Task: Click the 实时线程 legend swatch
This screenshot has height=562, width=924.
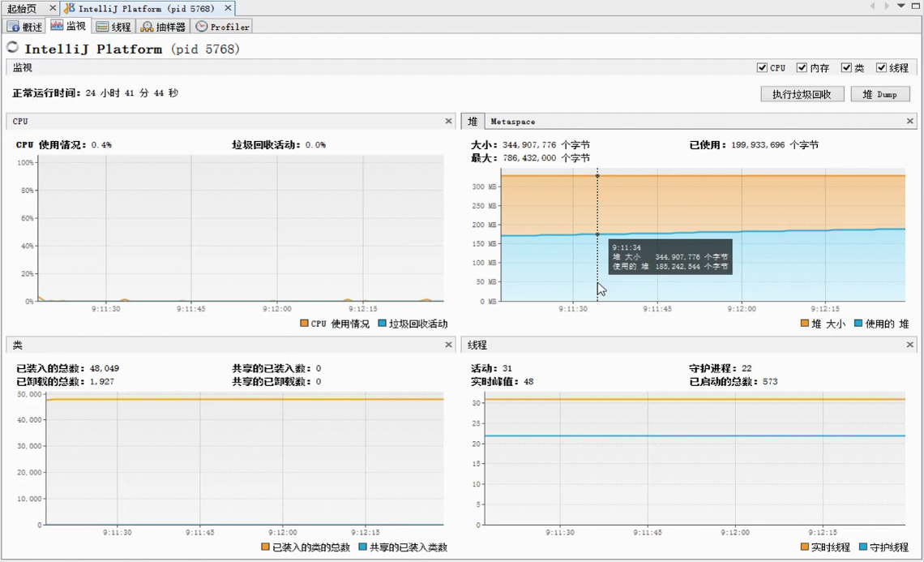Action: [x=804, y=547]
